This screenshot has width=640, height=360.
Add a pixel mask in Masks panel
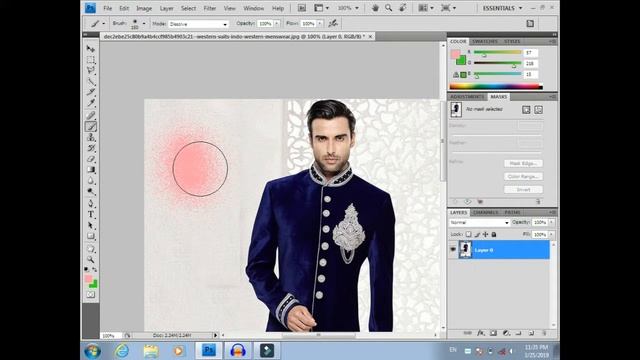tap(526, 109)
